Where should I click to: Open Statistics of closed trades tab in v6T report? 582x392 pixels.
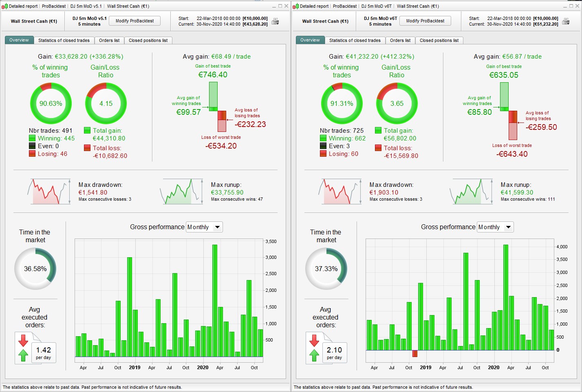(355, 40)
